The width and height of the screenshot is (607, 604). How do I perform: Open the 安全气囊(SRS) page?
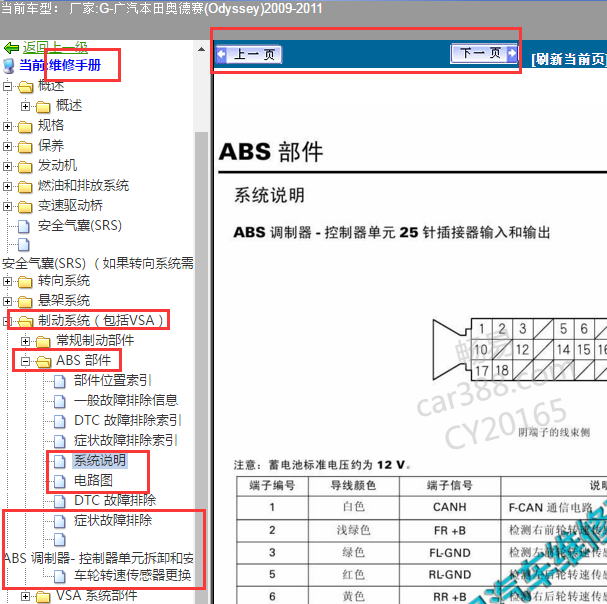pyautogui.click(x=80, y=225)
